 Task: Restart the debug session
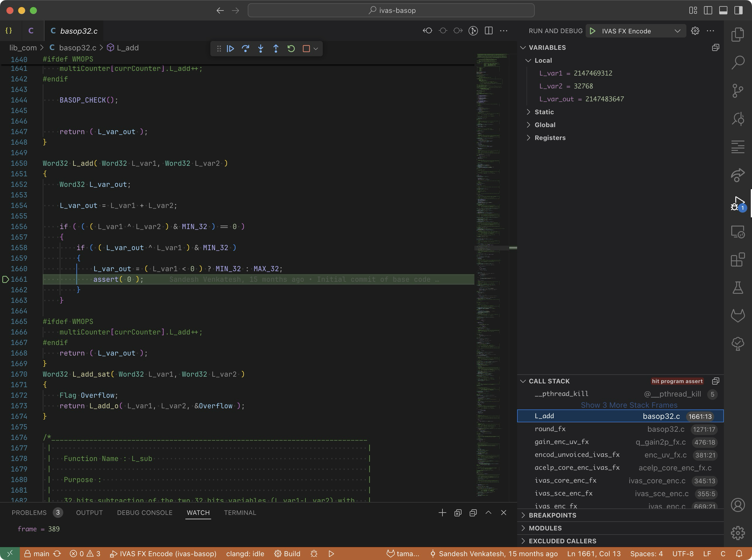[291, 49]
